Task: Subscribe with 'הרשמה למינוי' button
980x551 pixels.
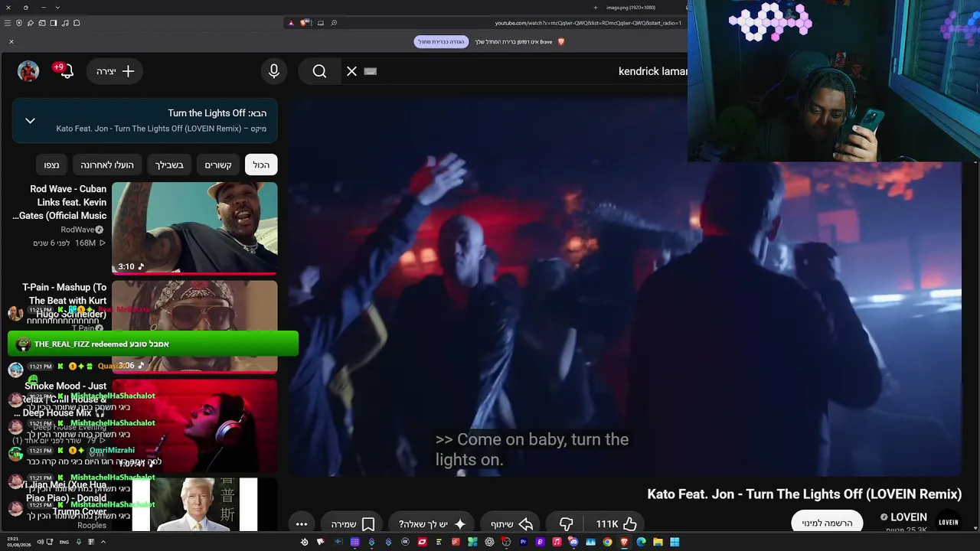Action: (827, 523)
